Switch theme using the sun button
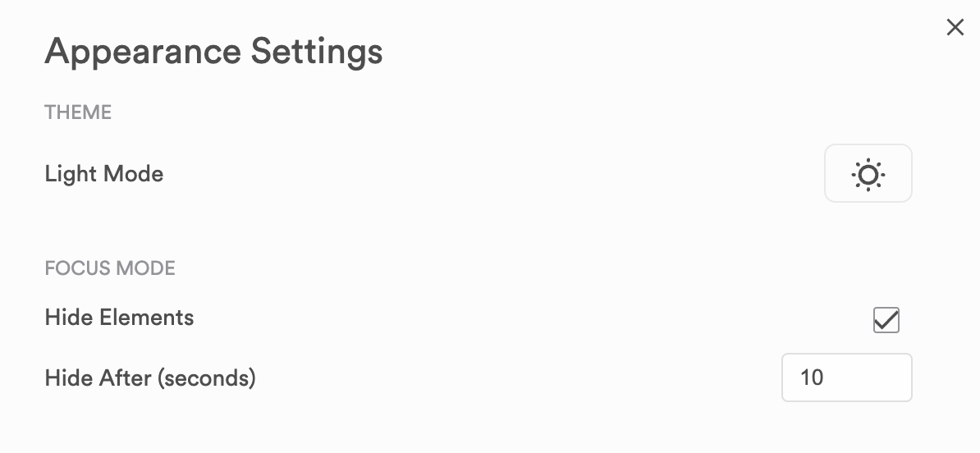Viewport: 980px width, 453px height. pyautogui.click(x=868, y=174)
